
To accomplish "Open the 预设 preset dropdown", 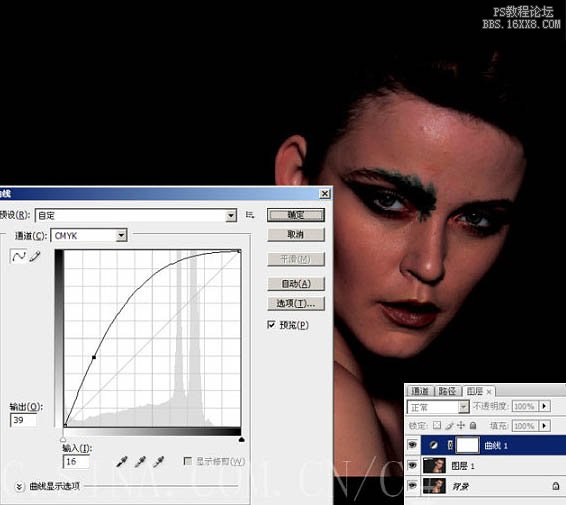I will 136,216.
